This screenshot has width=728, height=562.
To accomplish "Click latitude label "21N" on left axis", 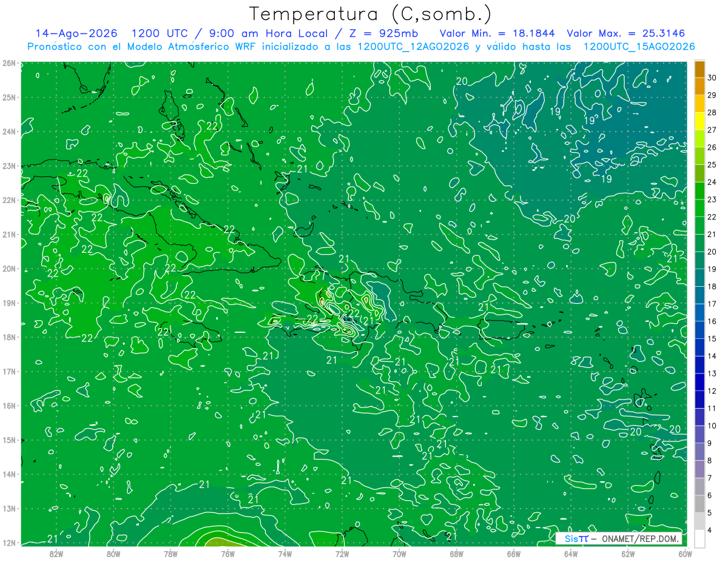I will point(9,234).
